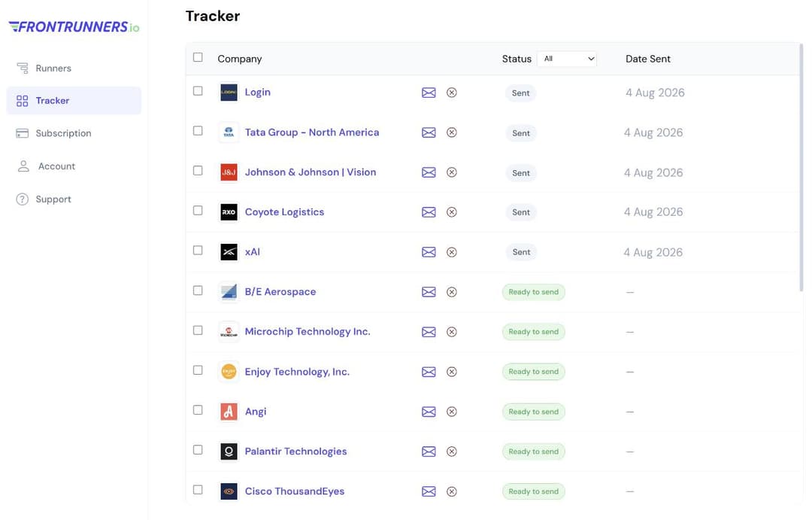Tick the checkbox for Login

coord(198,91)
